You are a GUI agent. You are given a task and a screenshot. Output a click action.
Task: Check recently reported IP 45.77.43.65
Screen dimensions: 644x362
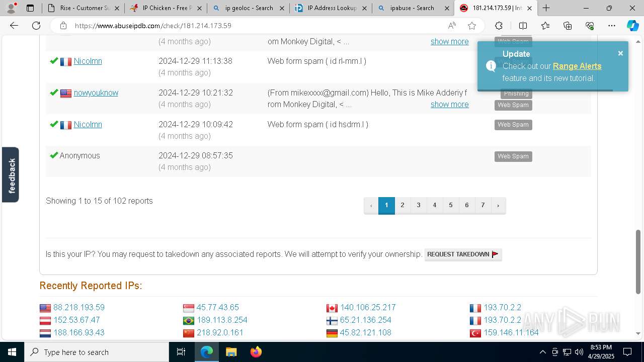(217, 307)
